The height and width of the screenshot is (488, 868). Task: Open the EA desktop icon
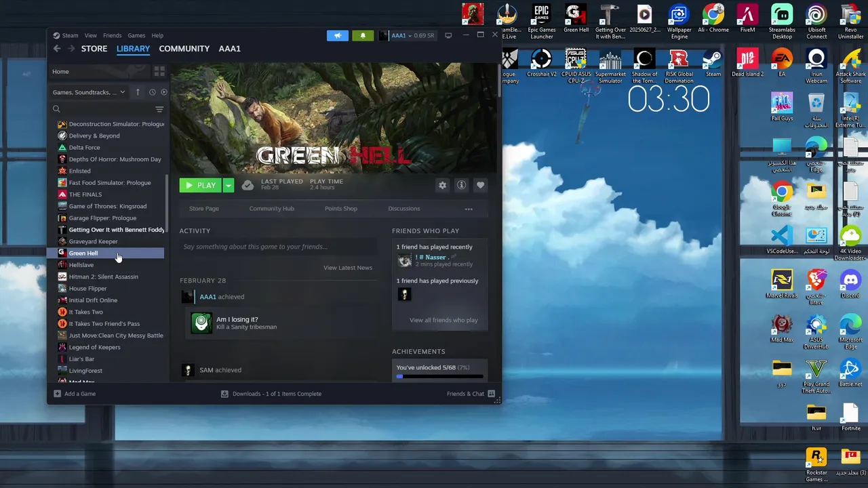[782, 63]
